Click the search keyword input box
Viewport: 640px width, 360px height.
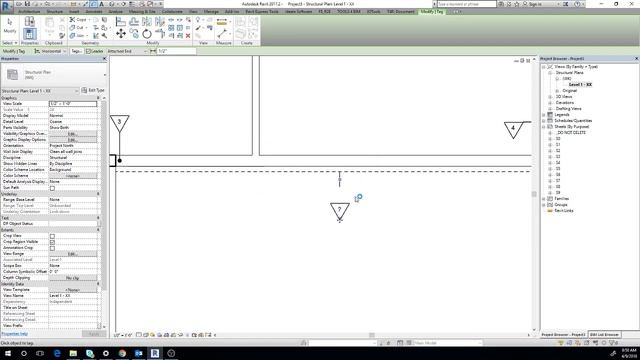pos(466,4)
